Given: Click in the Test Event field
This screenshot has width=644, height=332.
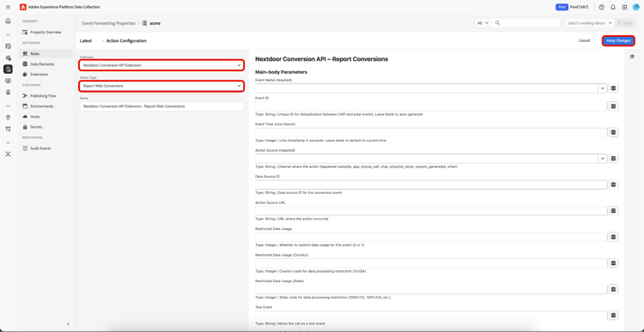Looking at the screenshot, I should click(431, 315).
